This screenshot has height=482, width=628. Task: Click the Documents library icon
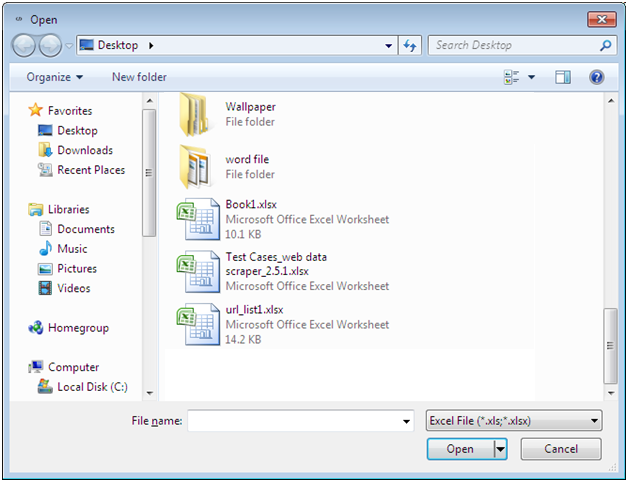(45, 229)
